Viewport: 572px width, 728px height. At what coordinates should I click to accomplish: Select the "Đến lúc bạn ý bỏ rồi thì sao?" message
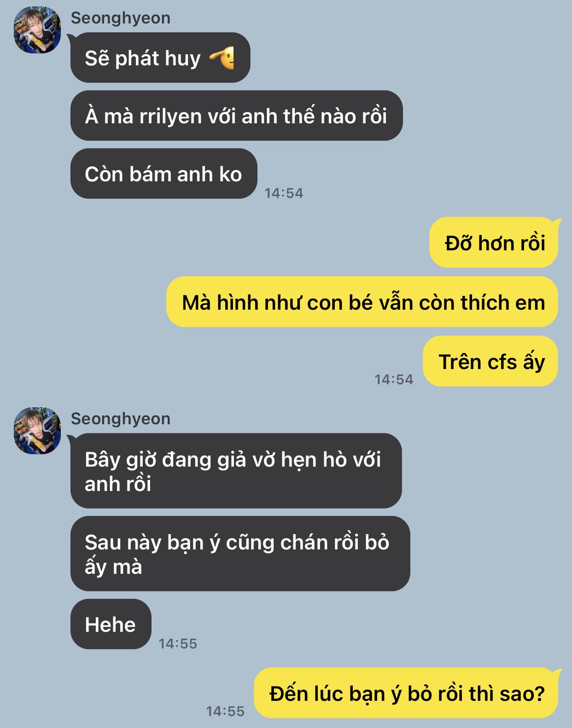(x=406, y=693)
